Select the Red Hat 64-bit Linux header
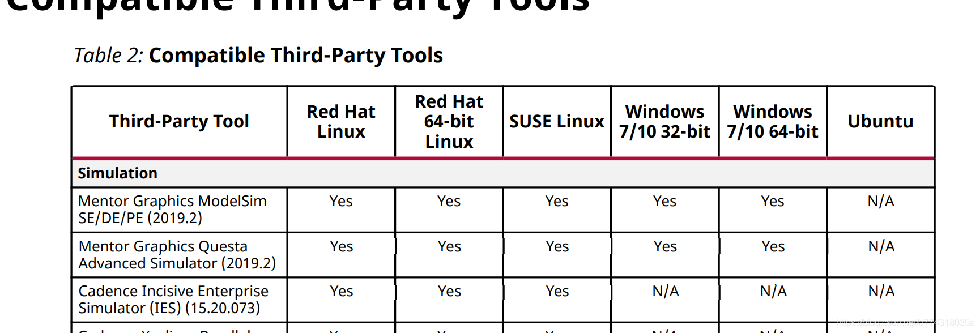The height and width of the screenshot is (333, 980). click(449, 121)
